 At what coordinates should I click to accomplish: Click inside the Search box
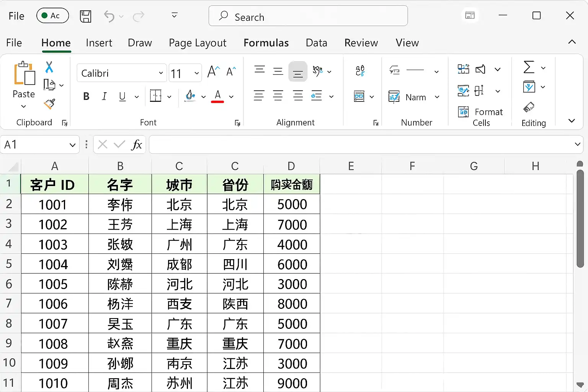[x=308, y=16]
